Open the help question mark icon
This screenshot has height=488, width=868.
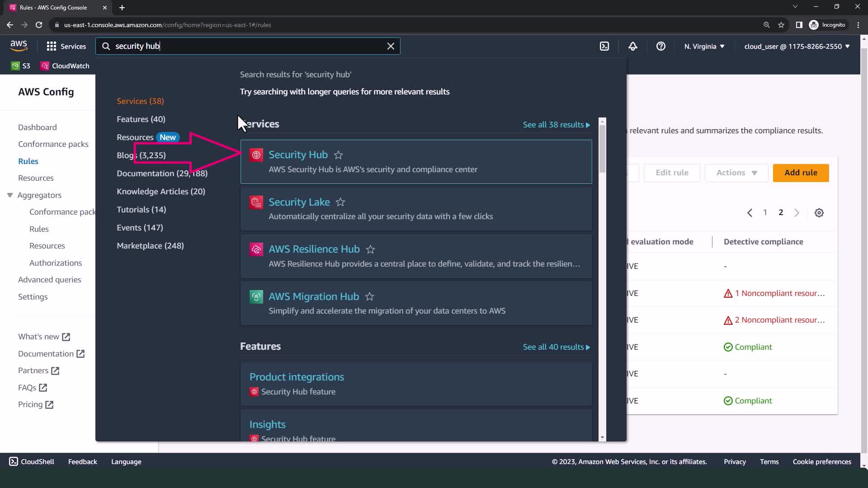coord(660,46)
